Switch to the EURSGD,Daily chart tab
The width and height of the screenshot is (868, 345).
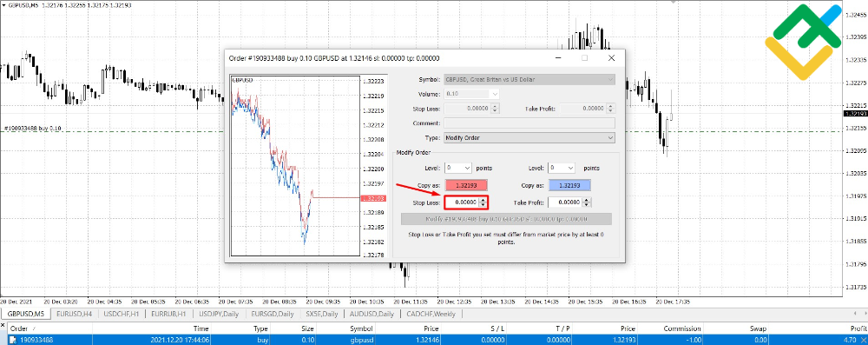coord(273,314)
